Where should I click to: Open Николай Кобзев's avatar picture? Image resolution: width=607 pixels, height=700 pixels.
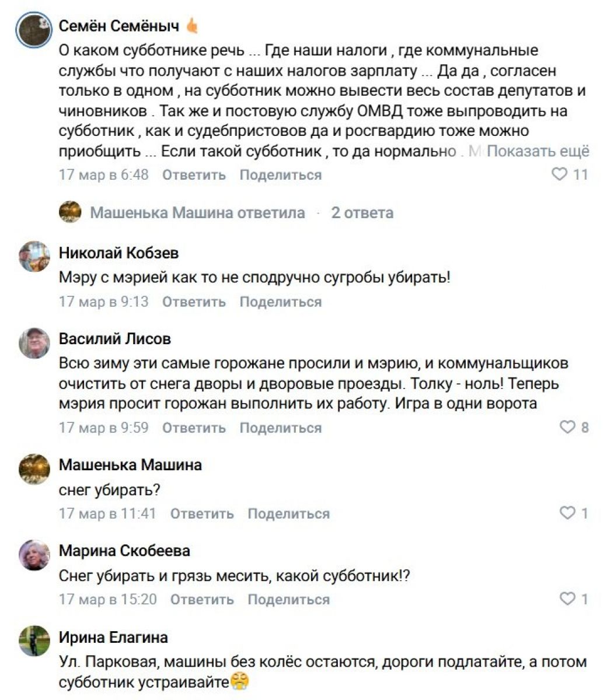(x=34, y=257)
